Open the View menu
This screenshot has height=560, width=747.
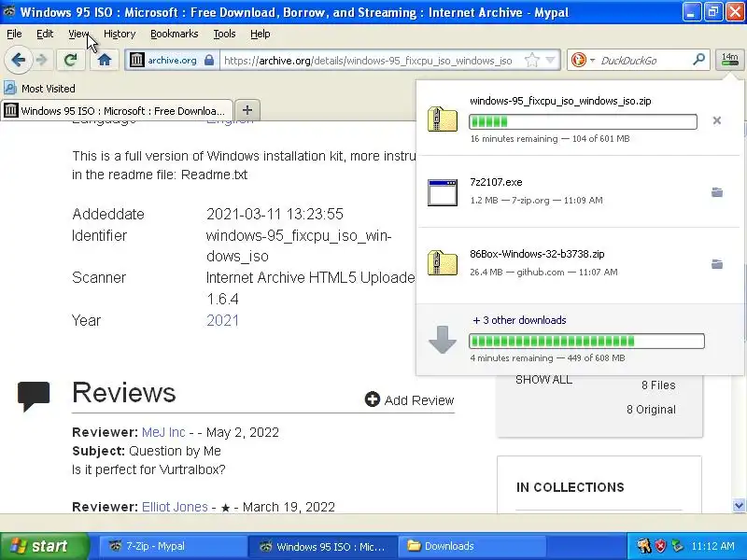tap(78, 34)
